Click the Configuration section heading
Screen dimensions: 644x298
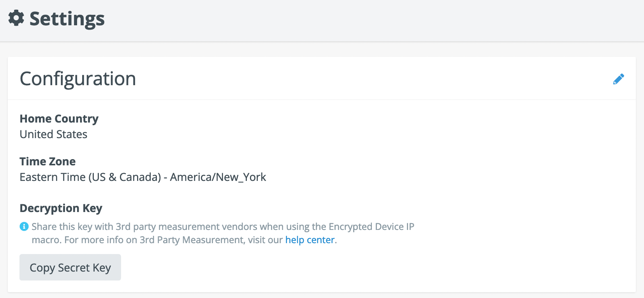tap(78, 79)
